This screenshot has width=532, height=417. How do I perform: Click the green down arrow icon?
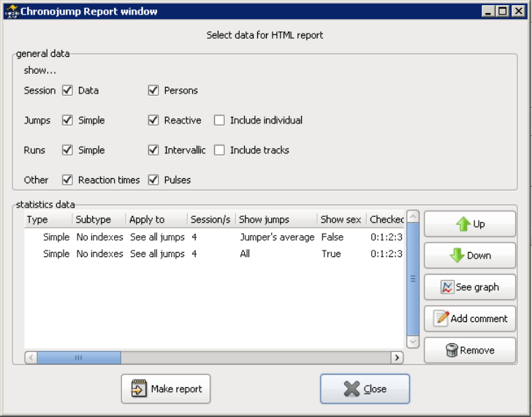tap(457, 256)
